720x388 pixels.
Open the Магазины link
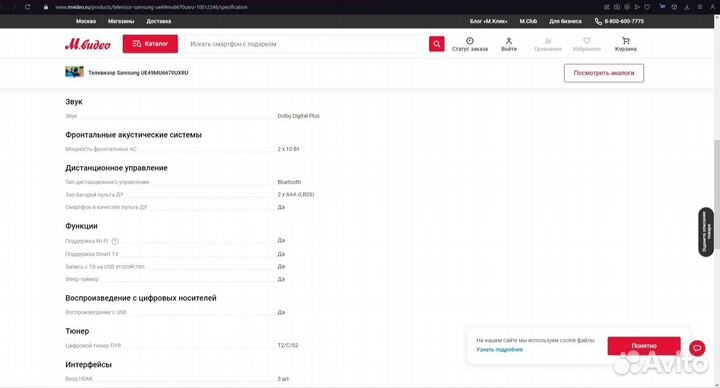point(121,21)
